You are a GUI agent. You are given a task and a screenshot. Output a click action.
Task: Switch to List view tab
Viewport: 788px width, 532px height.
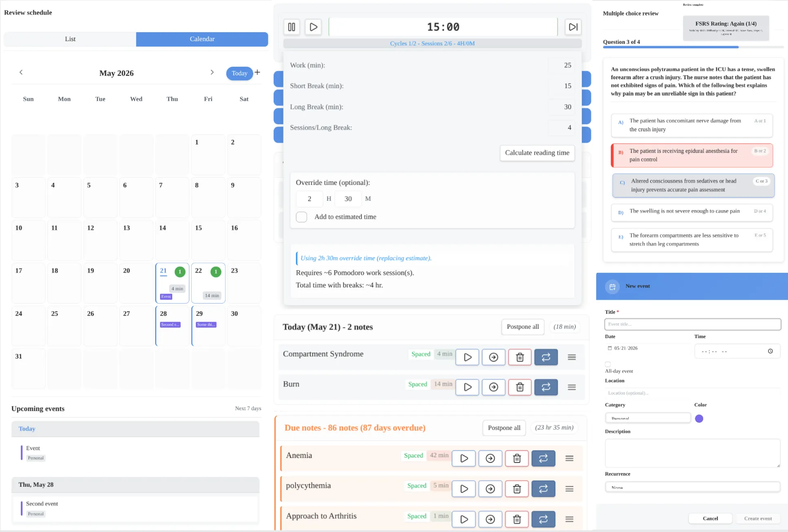(x=70, y=39)
